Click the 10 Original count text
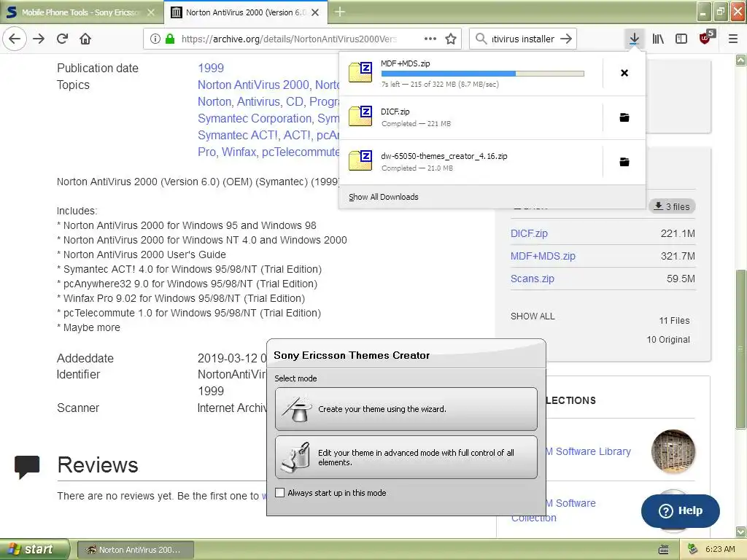Image resolution: width=747 pixels, height=560 pixels. [668, 340]
